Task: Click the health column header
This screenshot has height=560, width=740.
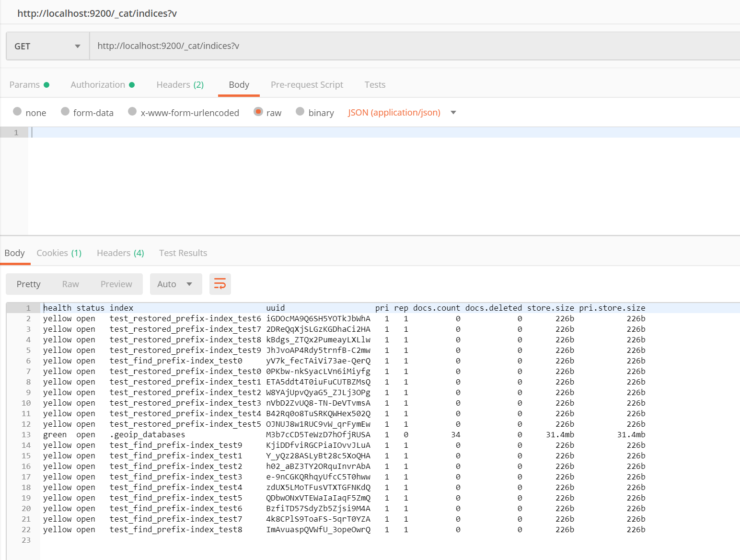Action: click(x=58, y=308)
